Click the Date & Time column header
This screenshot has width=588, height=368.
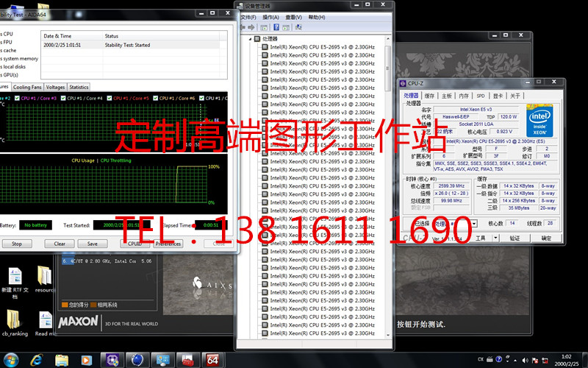(x=71, y=36)
